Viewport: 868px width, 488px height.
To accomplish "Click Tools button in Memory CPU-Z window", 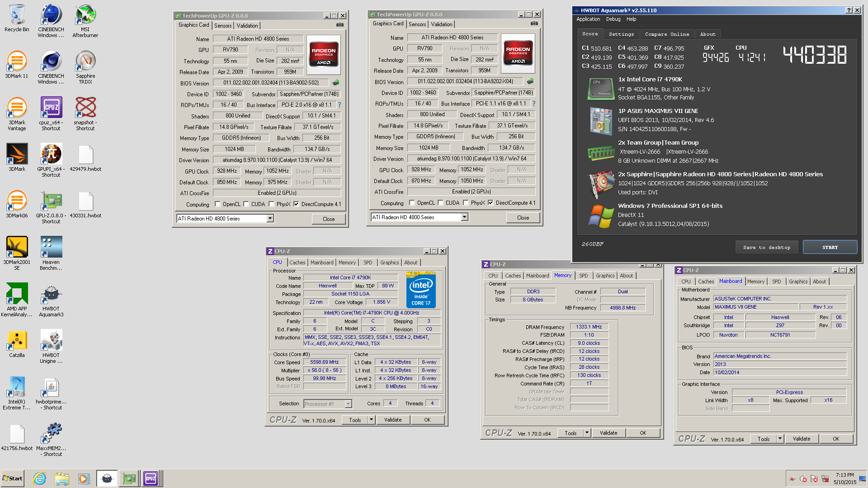I will [x=571, y=433].
